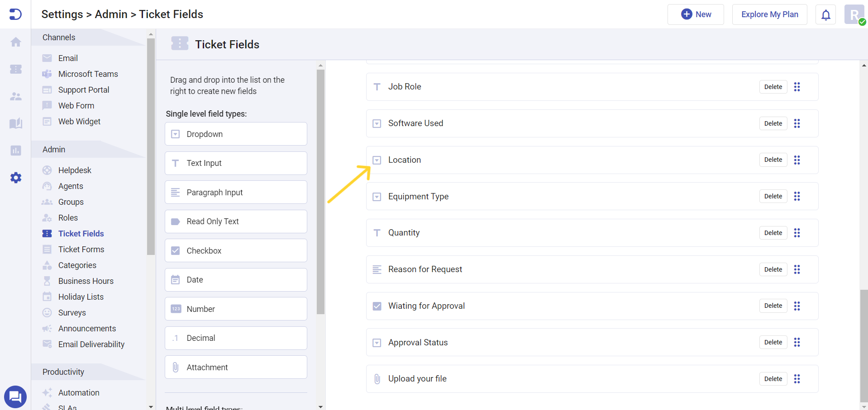Open Automation under Productivity
868x410 pixels.
click(x=79, y=392)
